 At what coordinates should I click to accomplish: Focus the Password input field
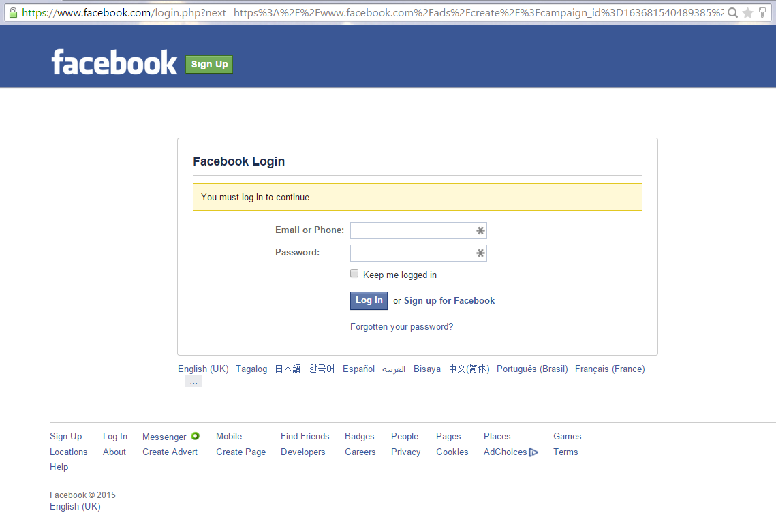tap(418, 253)
